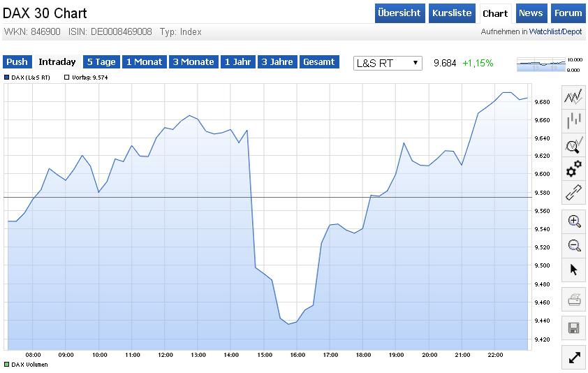Switch to the bar/candlestick chart icon
The width and height of the screenshot is (588, 373).
click(x=573, y=121)
